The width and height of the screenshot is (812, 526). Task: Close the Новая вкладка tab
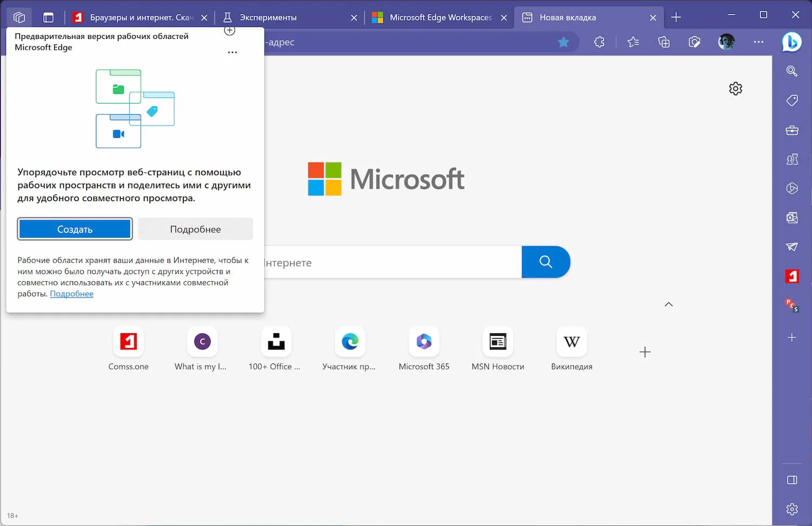pyautogui.click(x=653, y=18)
